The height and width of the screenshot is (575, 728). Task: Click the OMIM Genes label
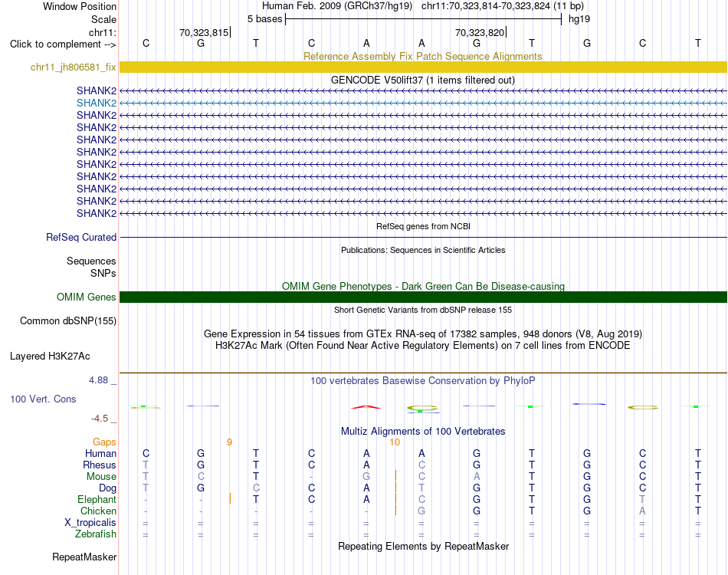[x=86, y=297]
